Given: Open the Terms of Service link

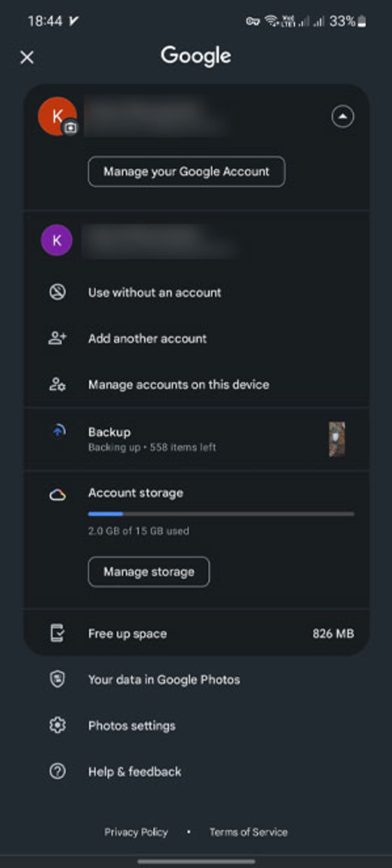Looking at the screenshot, I should tap(249, 832).
